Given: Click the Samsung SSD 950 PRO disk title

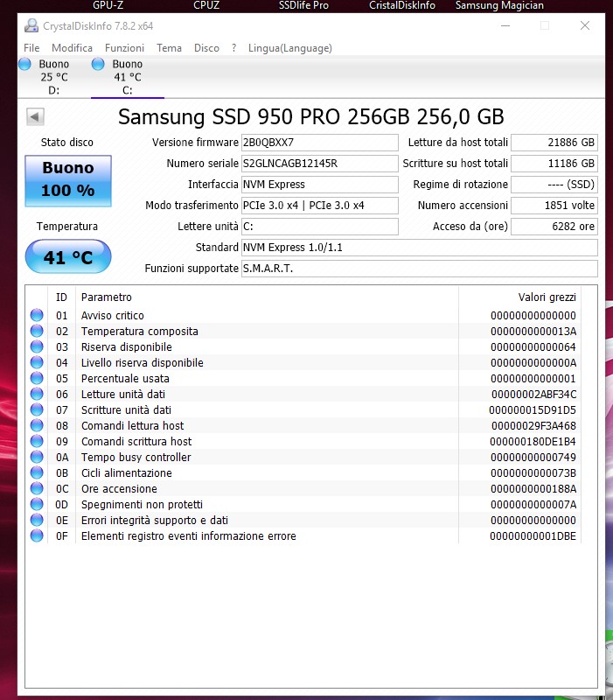Looking at the screenshot, I should click(x=311, y=117).
